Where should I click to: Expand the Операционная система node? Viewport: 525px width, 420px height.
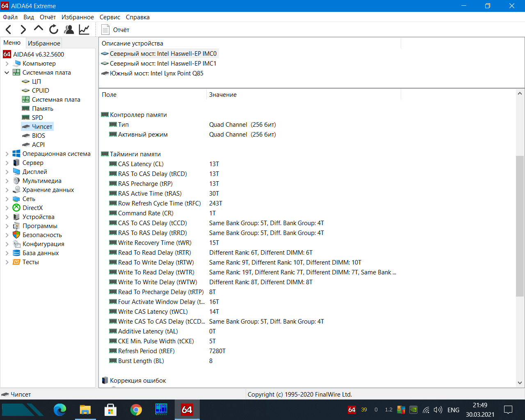click(x=7, y=154)
